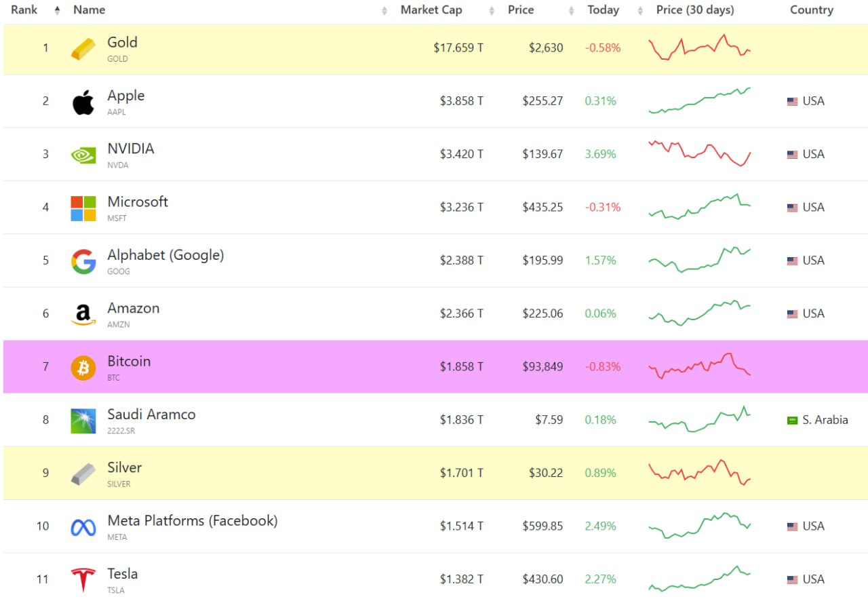Click the 2222.SR ticker symbol
The image size is (868, 599).
click(x=121, y=431)
